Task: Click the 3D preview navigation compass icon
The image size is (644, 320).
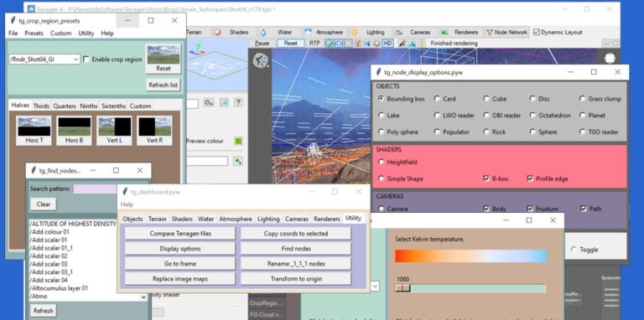Action: click(260, 60)
